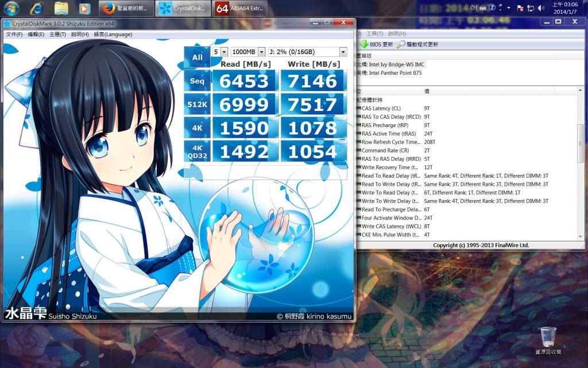Viewport: 588px width, 368px height.
Task: Start the 512K benchmark test
Action: 198,104
